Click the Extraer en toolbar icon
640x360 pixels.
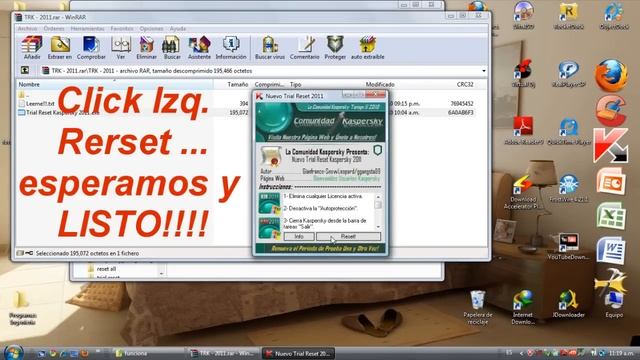tap(60, 48)
